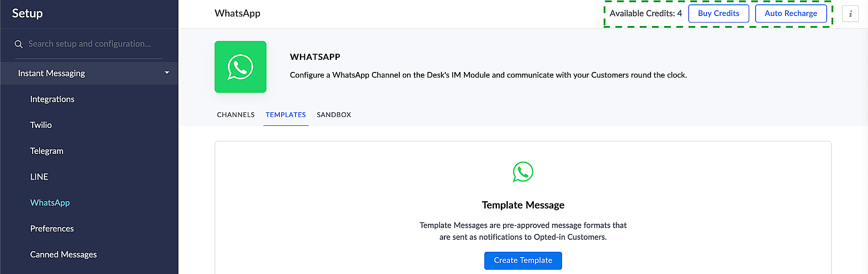The height and width of the screenshot is (274, 868).
Task: Click the 'pre-approved message formats' description text
Action: (x=523, y=231)
